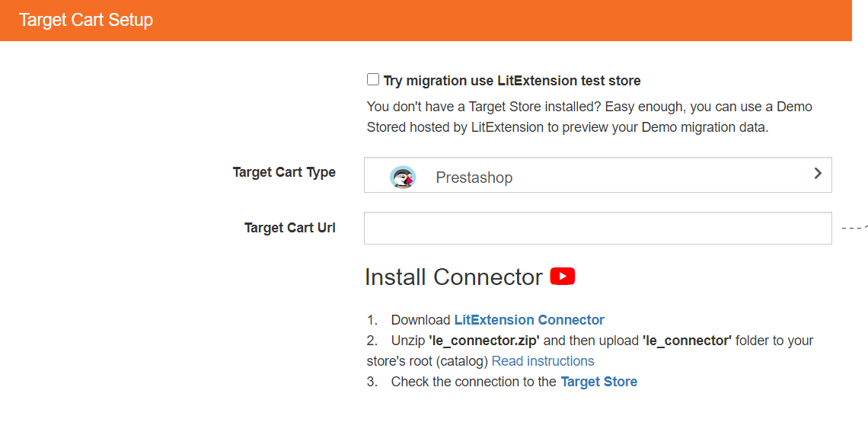The width and height of the screenshot is (868, 432).
Task: Click the Target Cart Setup header
Action: pyautogui.click(x=86, y=20)
